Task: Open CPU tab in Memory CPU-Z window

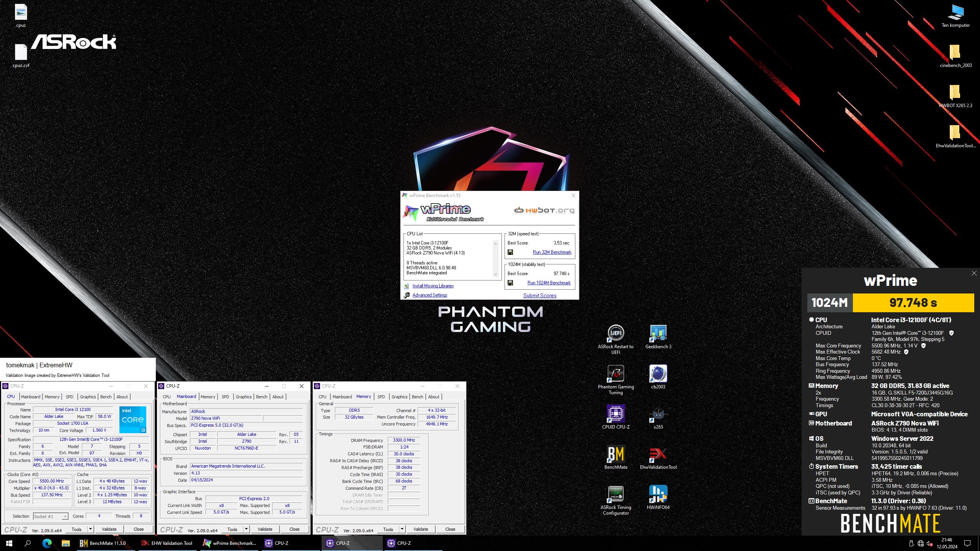Action: (322, 397)
